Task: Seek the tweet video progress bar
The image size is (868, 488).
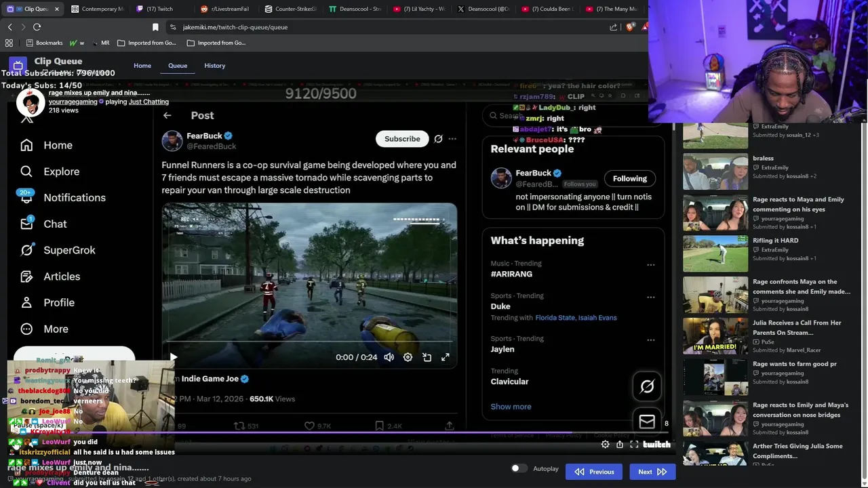Action: click(x=309, y=342)
